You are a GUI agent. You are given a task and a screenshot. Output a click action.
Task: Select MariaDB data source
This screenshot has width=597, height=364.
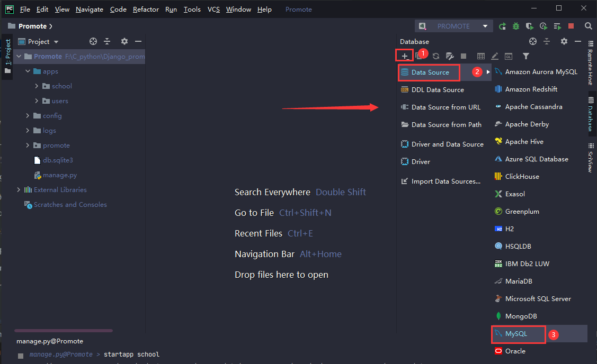point(539,281)
